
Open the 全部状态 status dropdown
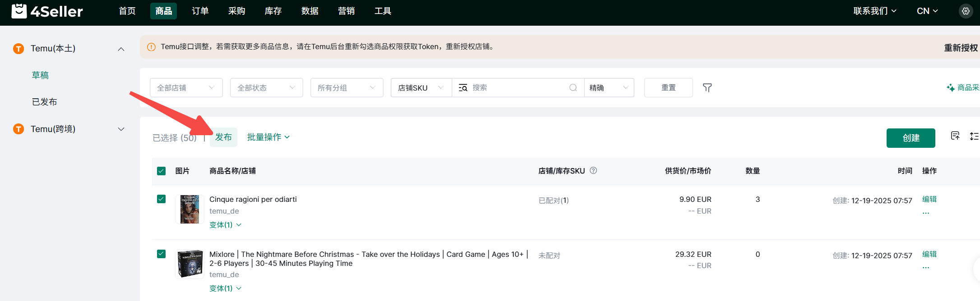(266, 88)
